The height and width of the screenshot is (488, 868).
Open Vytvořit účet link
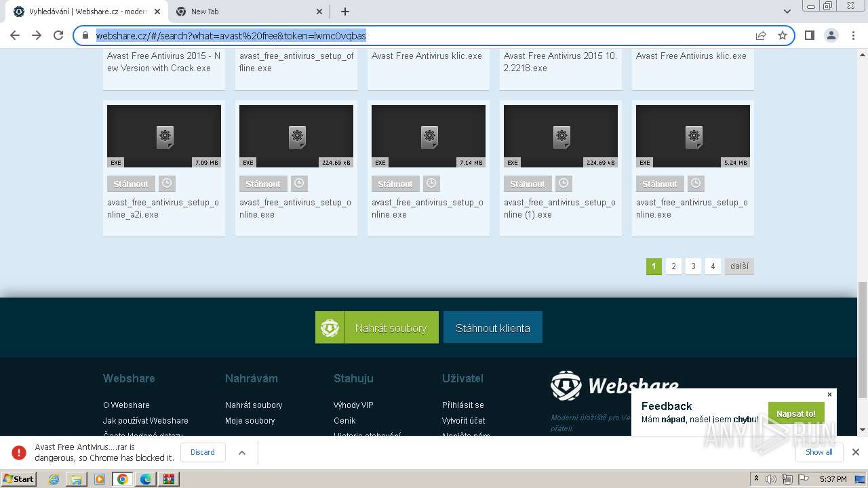[x=464, y=420]
